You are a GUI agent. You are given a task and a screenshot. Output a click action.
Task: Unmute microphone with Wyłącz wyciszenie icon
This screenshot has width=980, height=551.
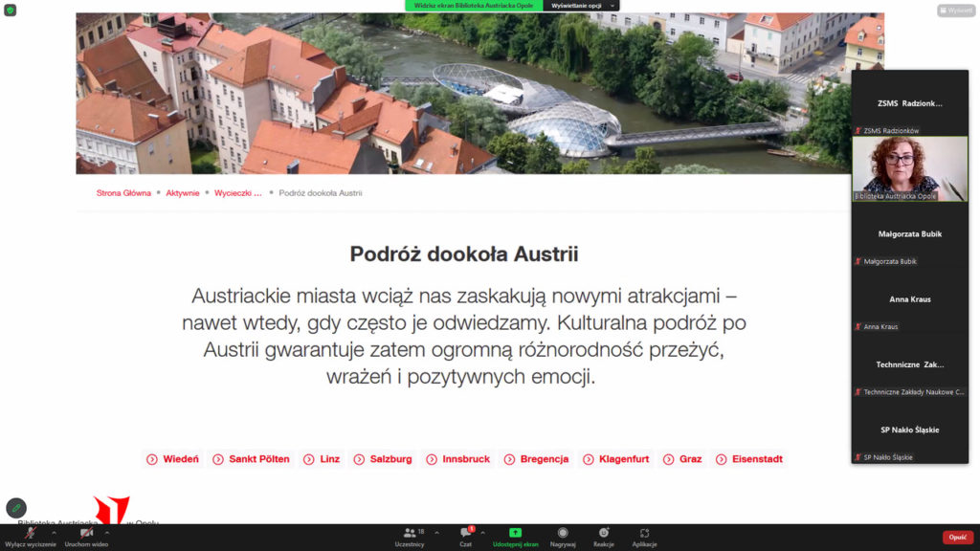coord(30,534)
